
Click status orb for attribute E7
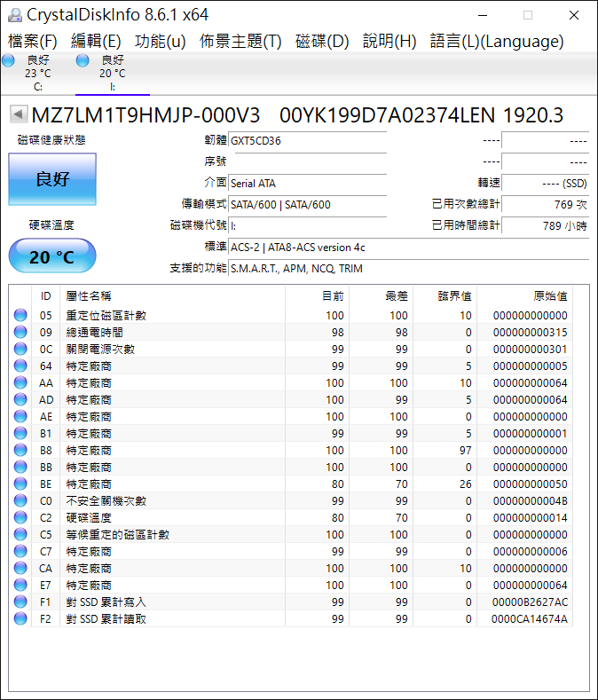pos(20,585)
